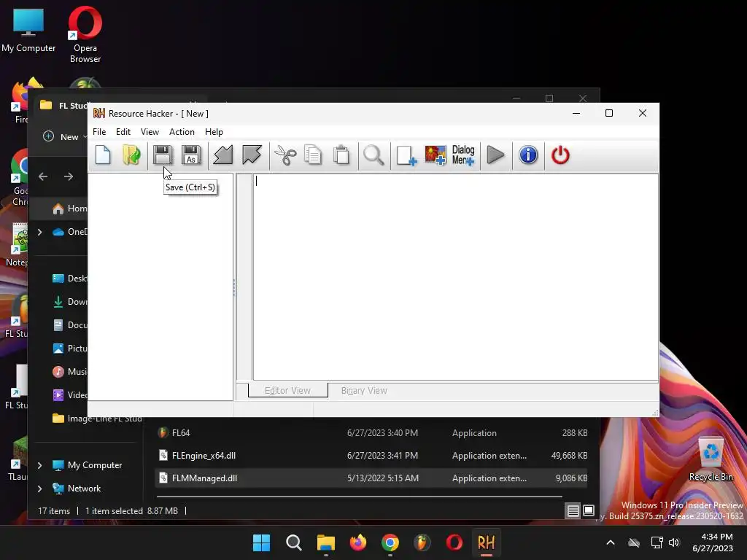Image resolution: width=747 pixels, height=560 pixels.
Task: Select FLMManaged.dll in the file list
Action: click(x=371, y=478)
